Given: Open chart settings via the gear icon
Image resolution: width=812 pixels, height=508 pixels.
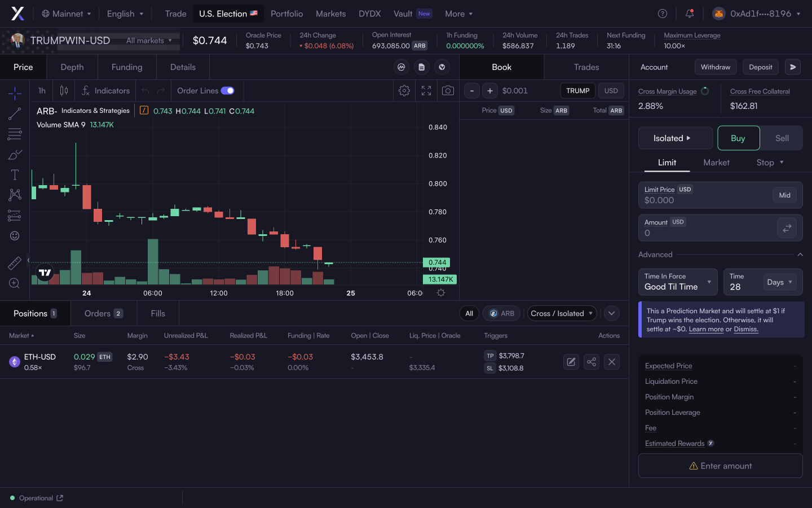Looking at the screenshot, I should point(404,90).
